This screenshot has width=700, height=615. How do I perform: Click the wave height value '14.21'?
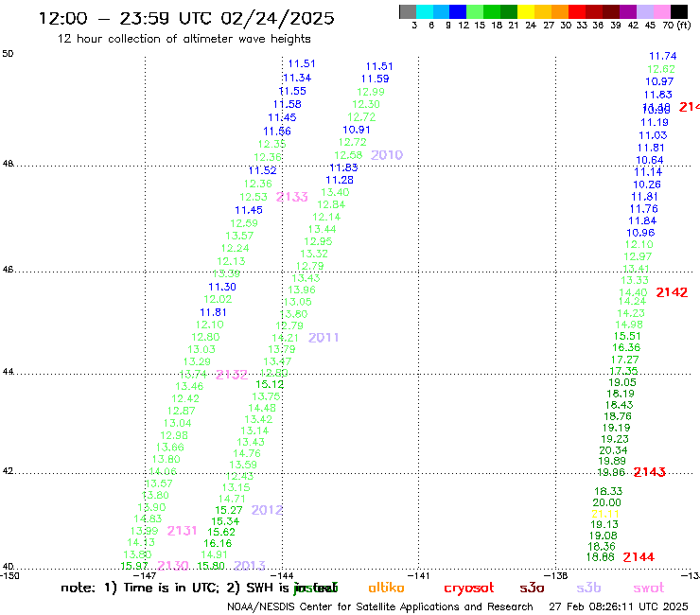(285, 338)
